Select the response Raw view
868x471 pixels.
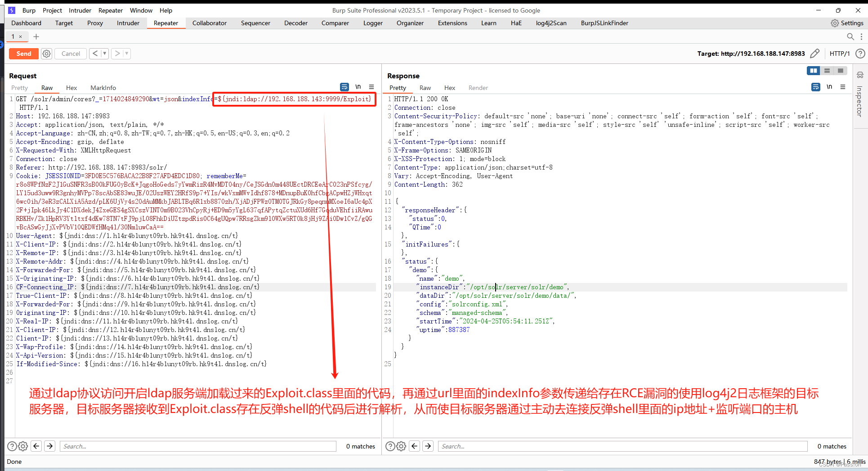[x=425, y=88]
